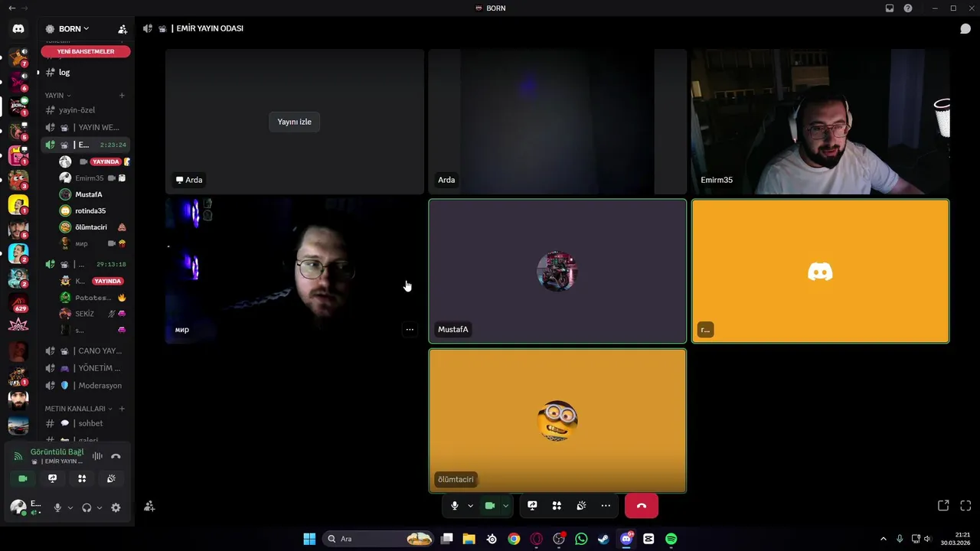Screen dimensions: 980x551
Task: Open activities icon in the call toolbar
Action: tap(557, 506)
